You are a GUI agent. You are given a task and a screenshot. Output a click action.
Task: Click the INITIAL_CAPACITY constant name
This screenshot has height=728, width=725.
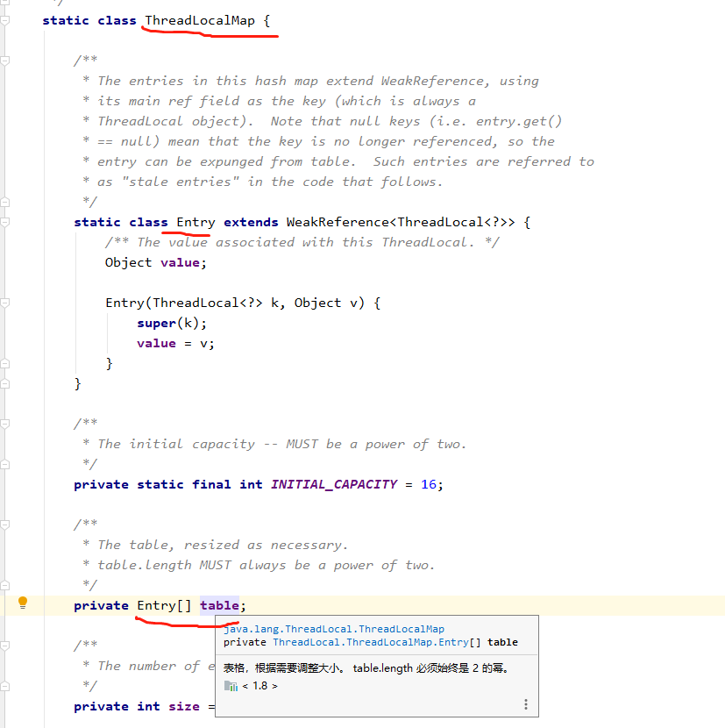click(x=334, y=485)
